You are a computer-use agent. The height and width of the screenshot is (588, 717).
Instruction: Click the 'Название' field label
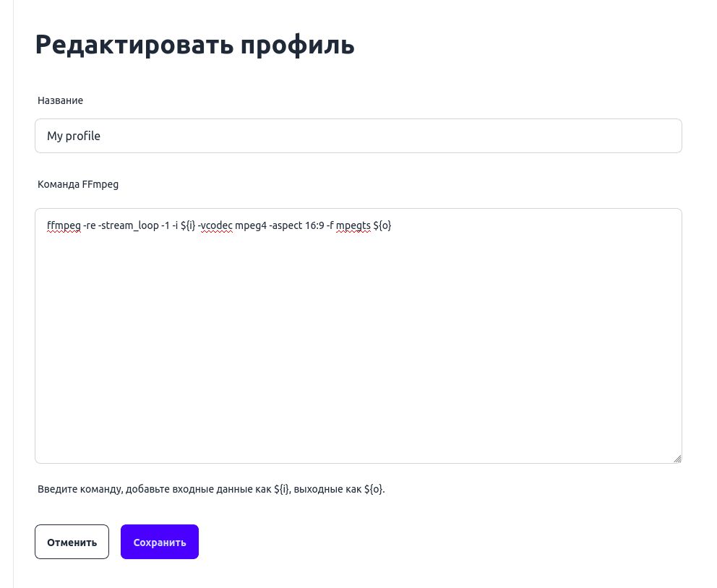pos(60,100)
